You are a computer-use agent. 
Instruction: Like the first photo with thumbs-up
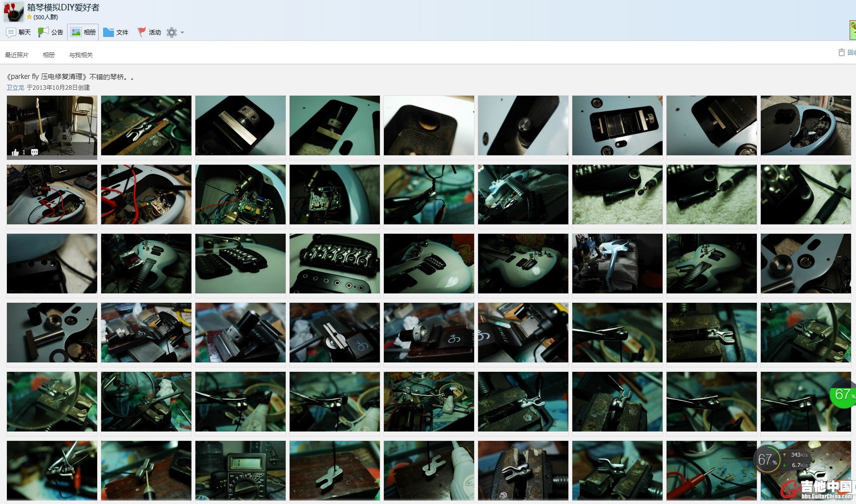15,152
